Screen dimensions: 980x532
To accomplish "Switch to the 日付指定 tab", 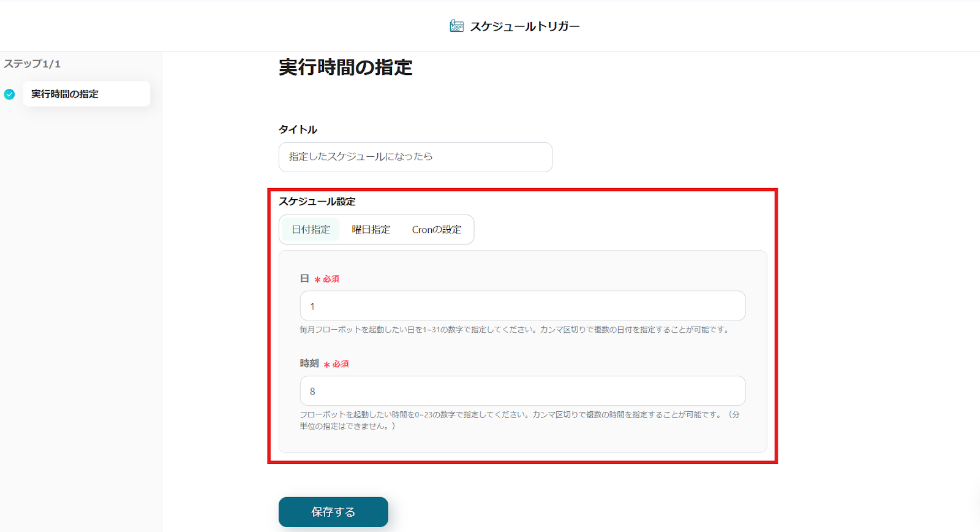I will click(x=311, y=229).
